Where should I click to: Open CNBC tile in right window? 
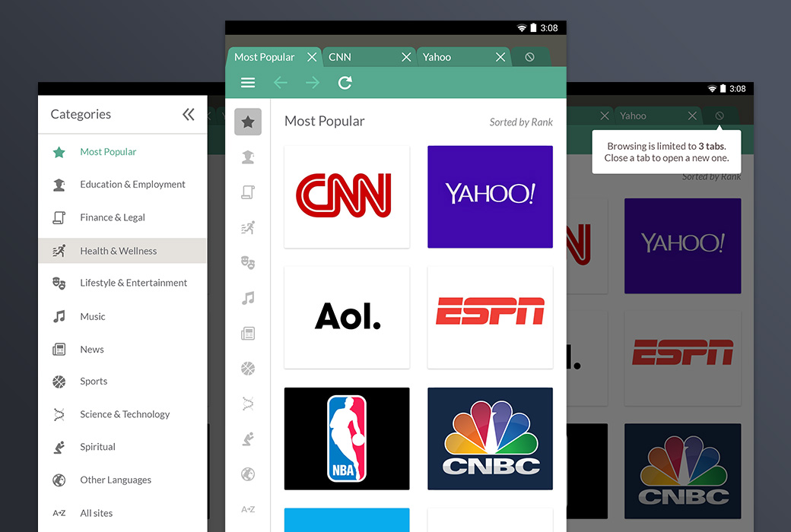point(683,471)
